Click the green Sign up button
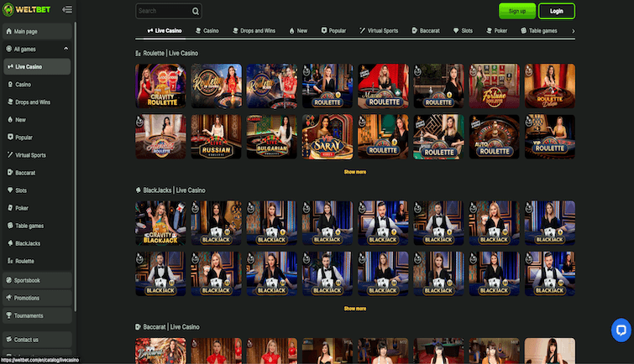 (x=517, y=11)
